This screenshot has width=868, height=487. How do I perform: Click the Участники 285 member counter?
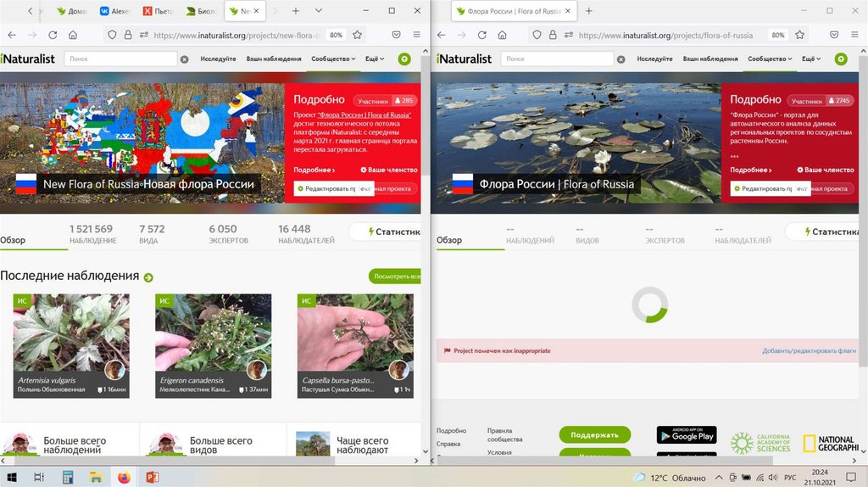pyautogui.click(x=386, y=101)
